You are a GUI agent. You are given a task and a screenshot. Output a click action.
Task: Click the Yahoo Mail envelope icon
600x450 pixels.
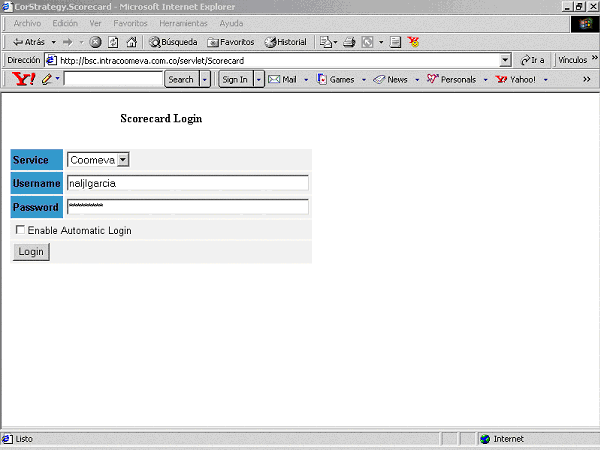pyautogui.click(x=273, y=79)
